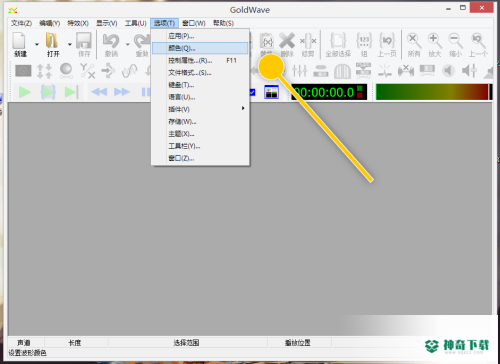Click the green-to-red level meter bar
Screen dimensions: 500x364
pos(432,92)
